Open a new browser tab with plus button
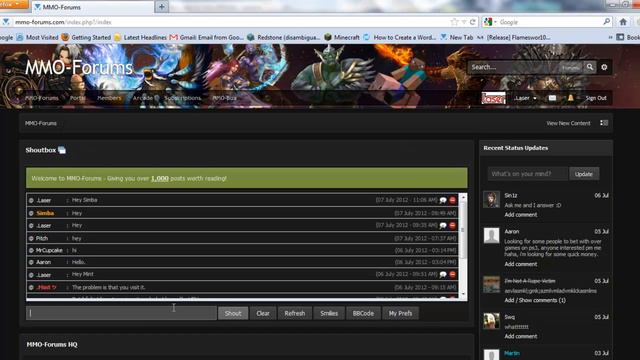 pos(162,7)
